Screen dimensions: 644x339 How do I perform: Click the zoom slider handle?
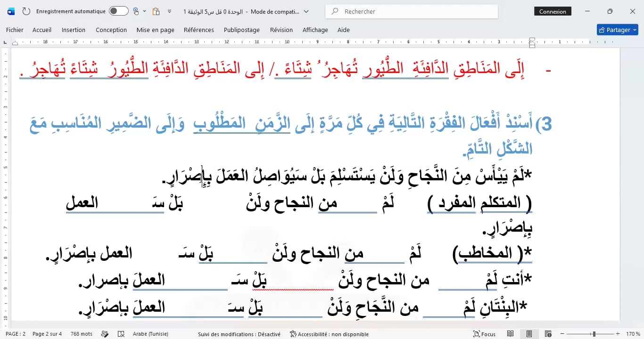point(594,334)
